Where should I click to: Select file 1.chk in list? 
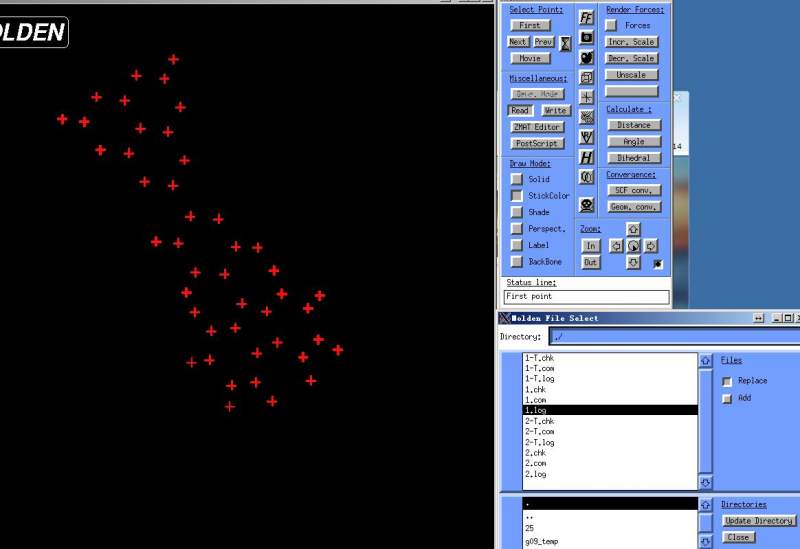(x=610, y=389)
